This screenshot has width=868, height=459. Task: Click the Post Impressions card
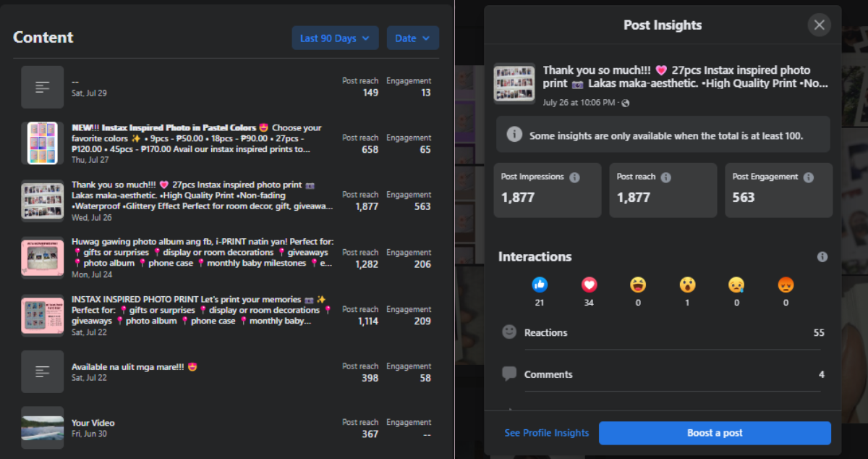(548, 190)
